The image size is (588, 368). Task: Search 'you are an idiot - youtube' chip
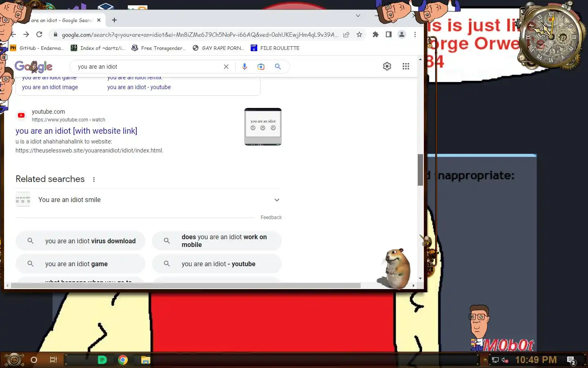pyautogui.click(x=217, y=264)
